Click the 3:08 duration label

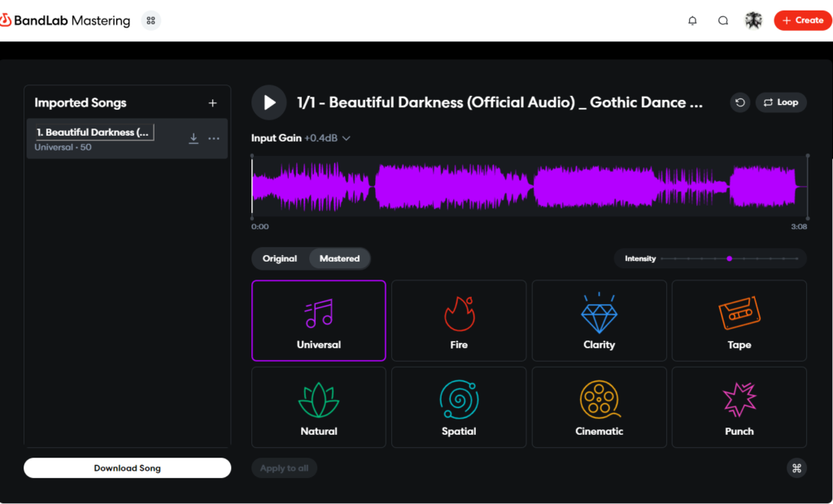[799, 227]
